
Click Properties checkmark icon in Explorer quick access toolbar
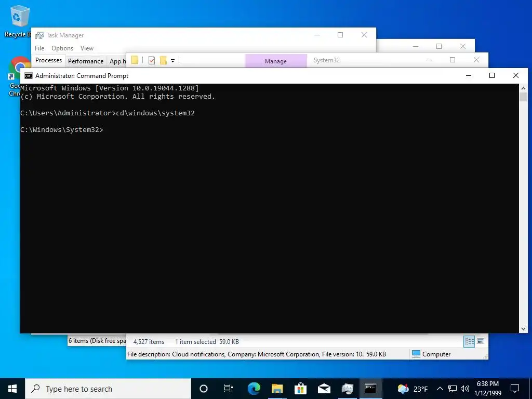pos(152,60)
